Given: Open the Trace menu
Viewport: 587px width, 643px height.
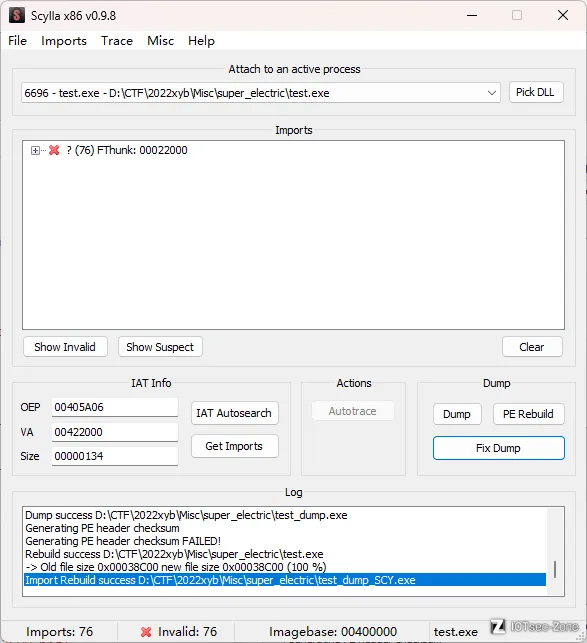Looking at the screenshot, I should pos(117,41).
